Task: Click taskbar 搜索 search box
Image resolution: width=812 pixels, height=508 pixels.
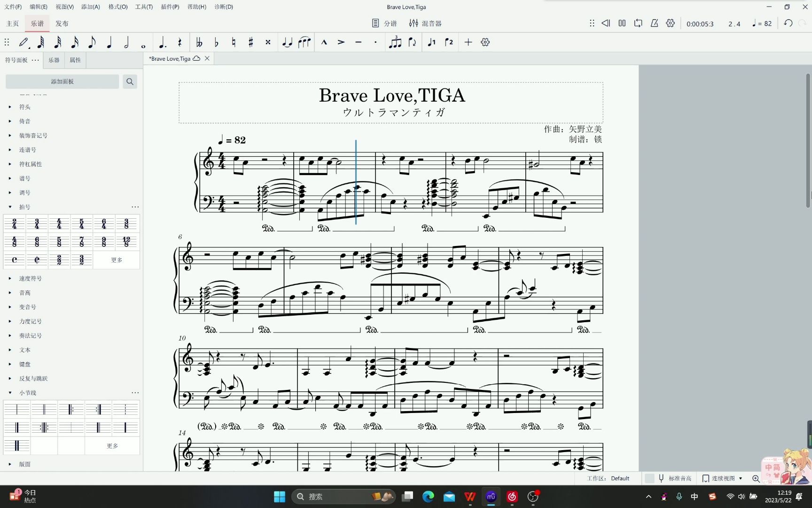Action: 344,497
